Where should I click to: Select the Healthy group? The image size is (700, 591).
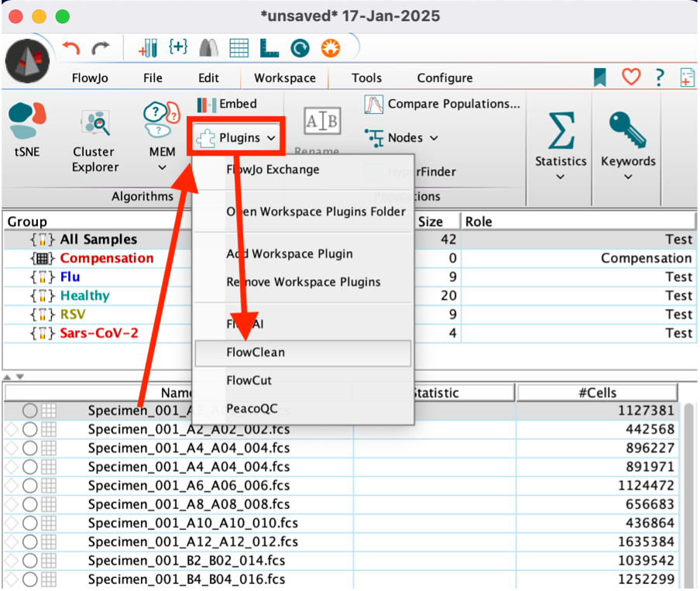coord(85,296)
